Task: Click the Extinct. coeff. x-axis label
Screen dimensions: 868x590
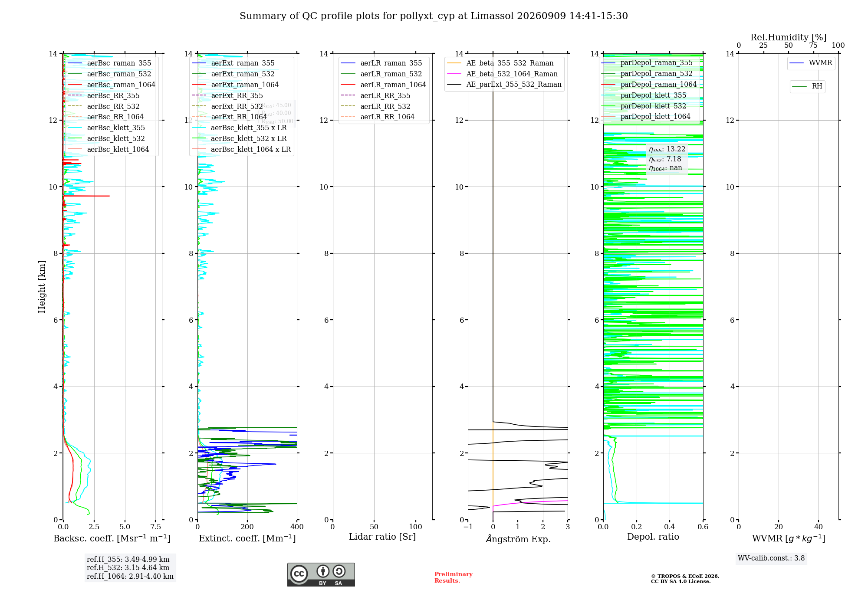Action: [x=247, y=538]
